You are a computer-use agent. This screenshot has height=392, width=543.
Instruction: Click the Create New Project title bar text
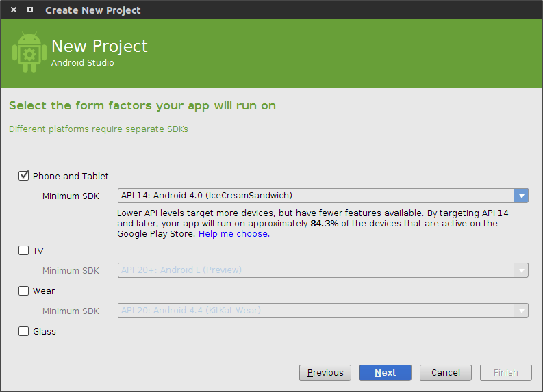coord(93,10)
